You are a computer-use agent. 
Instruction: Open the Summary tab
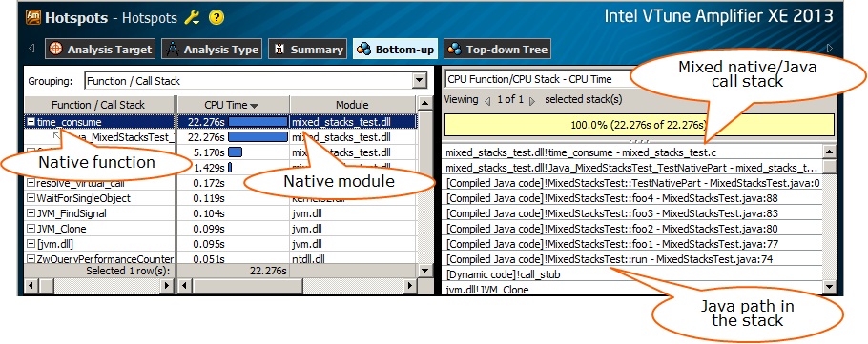[308, 50]
